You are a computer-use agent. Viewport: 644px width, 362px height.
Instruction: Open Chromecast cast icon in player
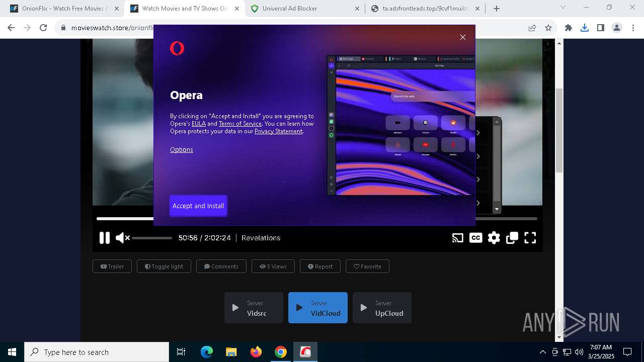pyautogui.click(x=457, y=238)
